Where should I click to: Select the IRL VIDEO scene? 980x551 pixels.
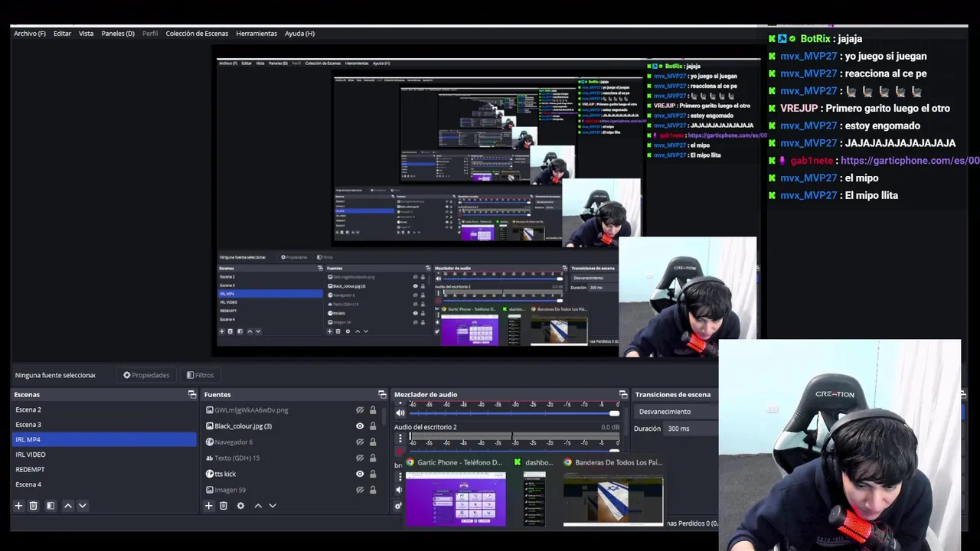(x=104, y=455)
